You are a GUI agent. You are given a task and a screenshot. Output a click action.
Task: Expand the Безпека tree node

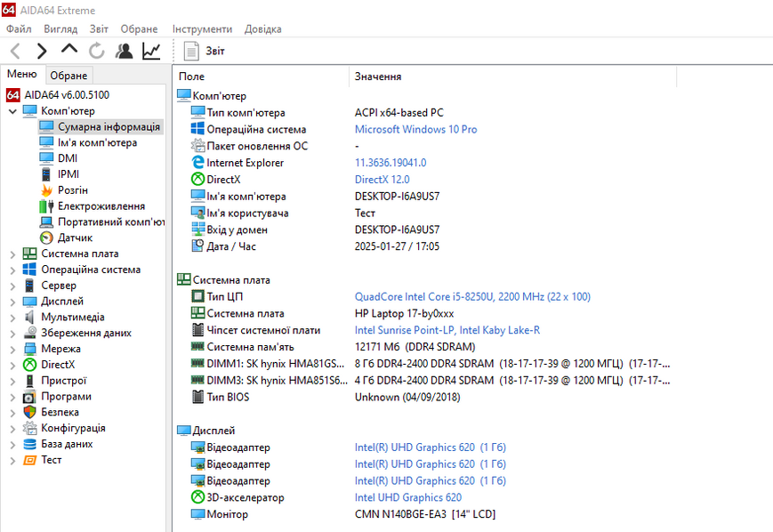pos(12,413)
